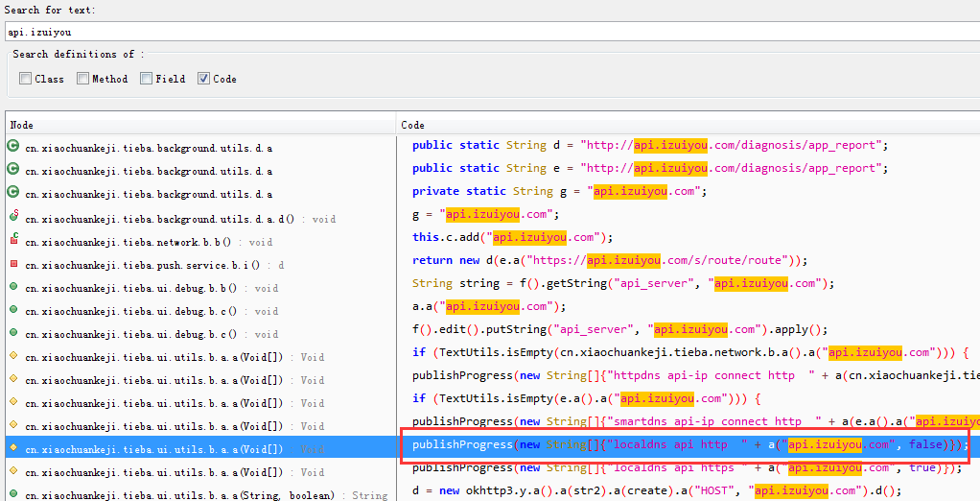Select the this.c.add("api.izuiyou.com") code result
980x501 pixels.
click(512, 237)
